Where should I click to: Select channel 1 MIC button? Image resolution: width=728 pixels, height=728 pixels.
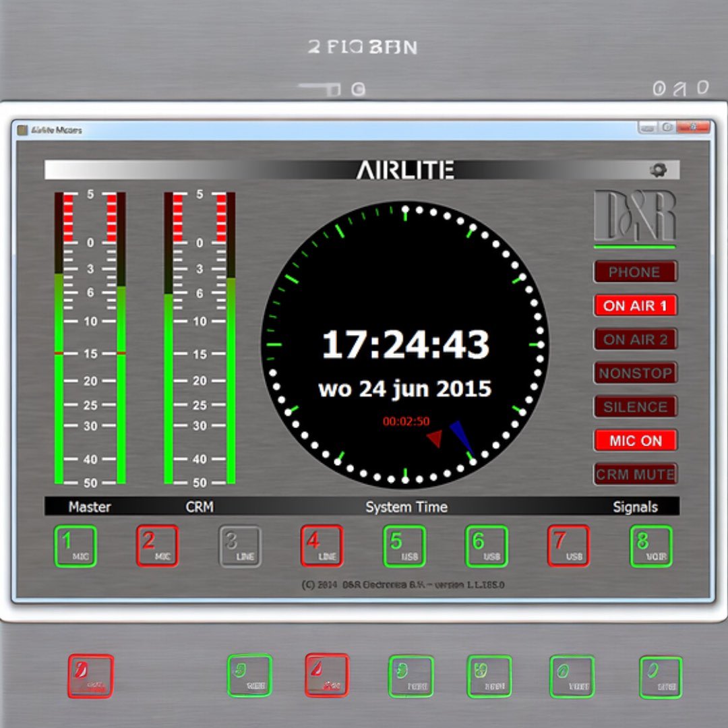tap(75, 546)
